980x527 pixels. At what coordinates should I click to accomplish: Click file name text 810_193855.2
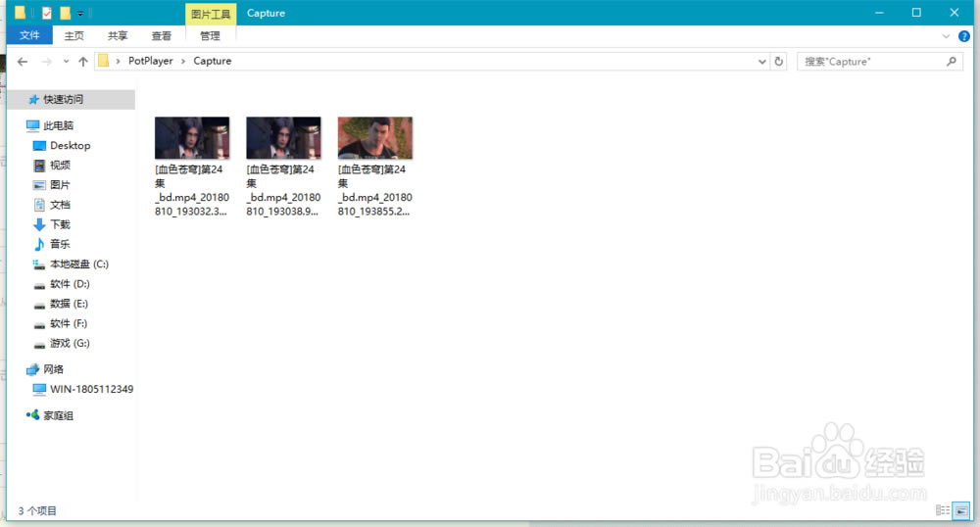(373, 212)
